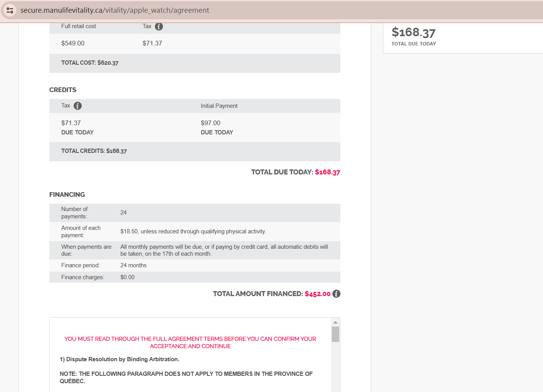Viewport: 543px width, 392px height.
Task: Click the $168.37 amount in the right sidebar
Action: [413, 33]
